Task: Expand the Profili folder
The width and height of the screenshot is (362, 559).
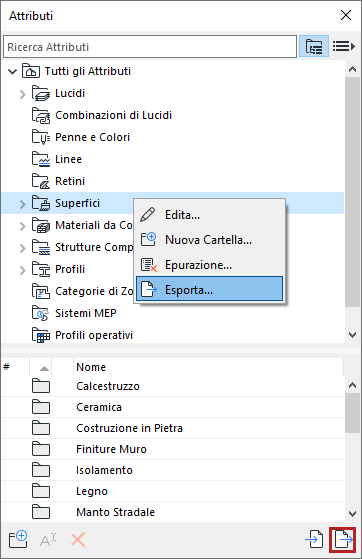Action: pos(22,270)
